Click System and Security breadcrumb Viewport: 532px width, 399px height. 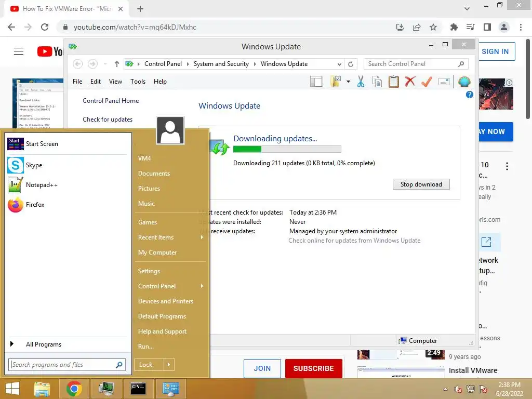[x=221, y=64]
